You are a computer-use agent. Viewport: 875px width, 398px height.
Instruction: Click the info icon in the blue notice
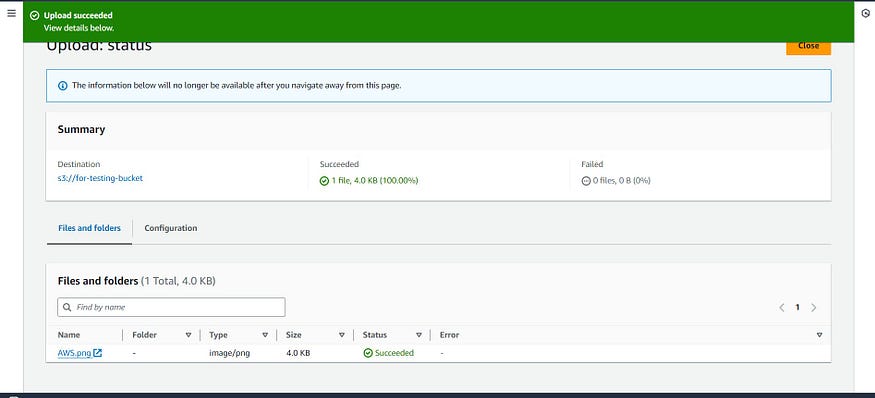tap(62, 85)
